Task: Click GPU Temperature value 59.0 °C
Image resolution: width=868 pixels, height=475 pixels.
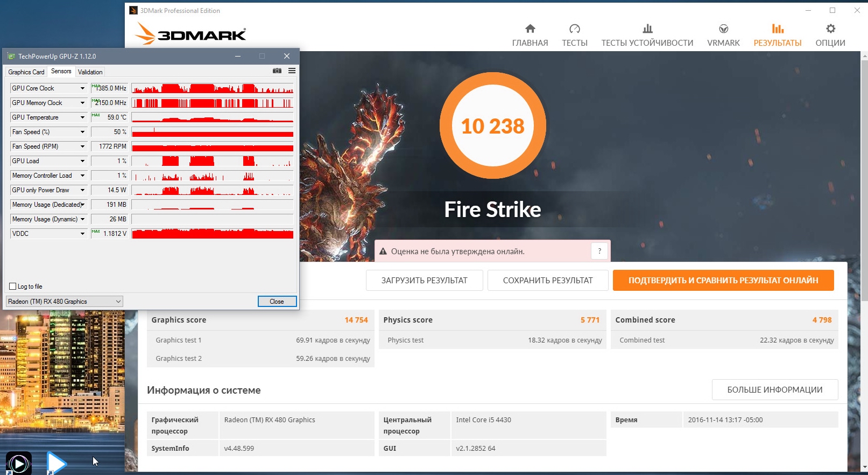Action: 109,117
